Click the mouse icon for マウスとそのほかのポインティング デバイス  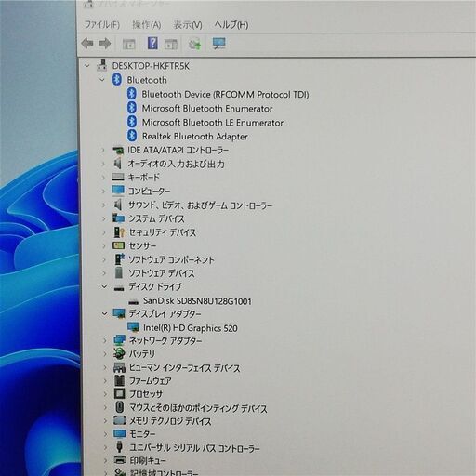[x=120, y=407]
